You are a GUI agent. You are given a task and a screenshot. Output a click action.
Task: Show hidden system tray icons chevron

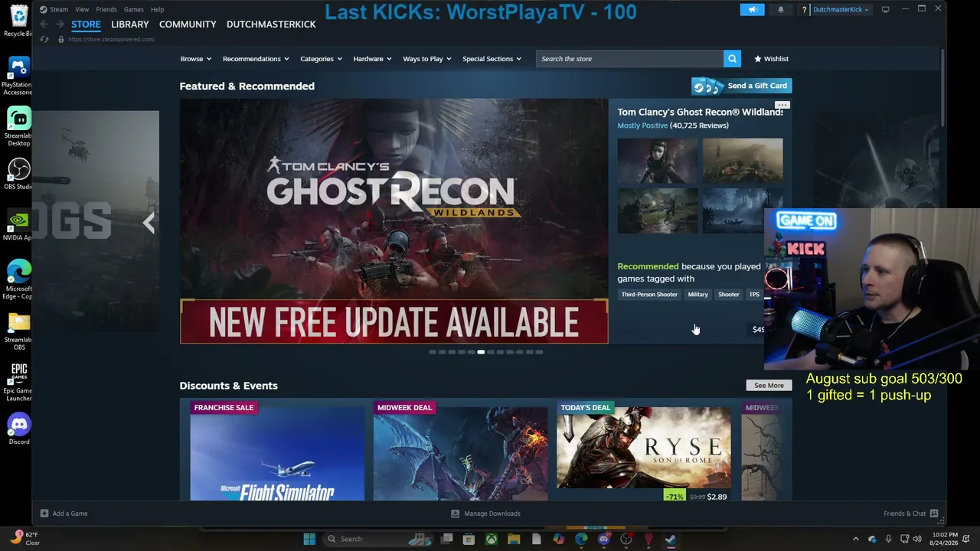click(x=856, y=539)
